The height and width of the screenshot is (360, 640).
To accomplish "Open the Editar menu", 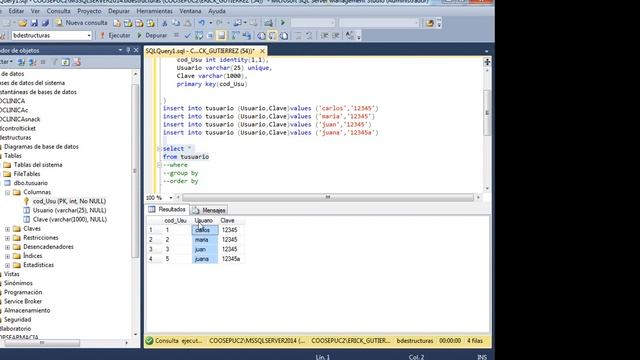I will tap(16, 11).
